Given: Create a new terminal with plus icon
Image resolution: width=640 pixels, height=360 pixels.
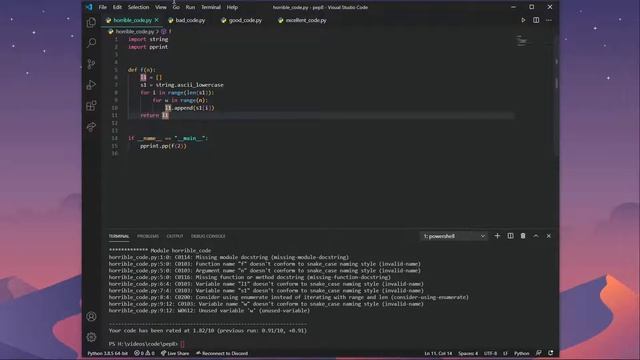Looking at the screenshot, I should [497, 236].
